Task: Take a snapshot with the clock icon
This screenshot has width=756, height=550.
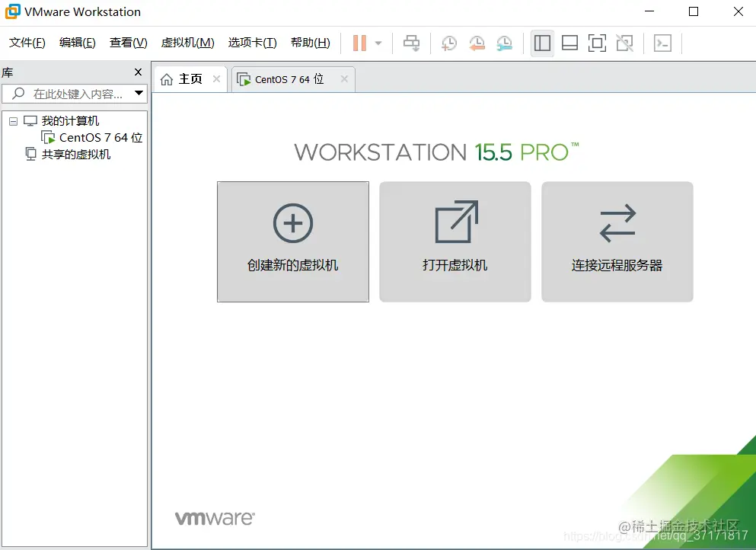Action: (x=449, y=43)
